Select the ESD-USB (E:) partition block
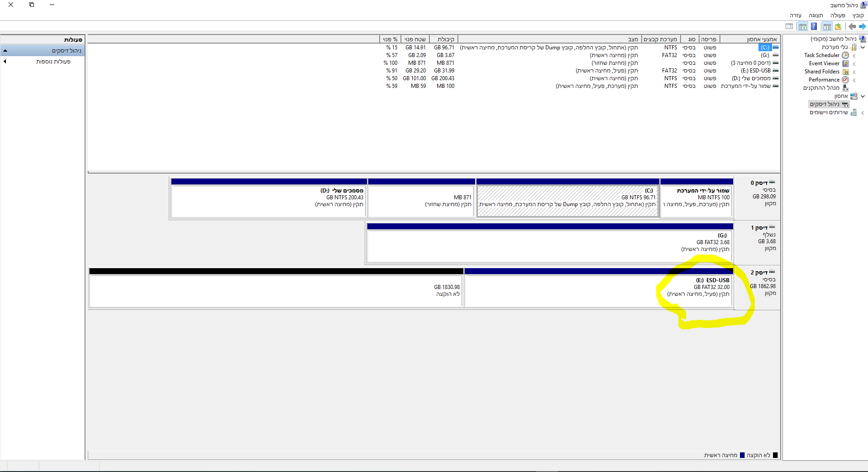The height and width of the screenshot is (472, 868). (x=598, y=288)
